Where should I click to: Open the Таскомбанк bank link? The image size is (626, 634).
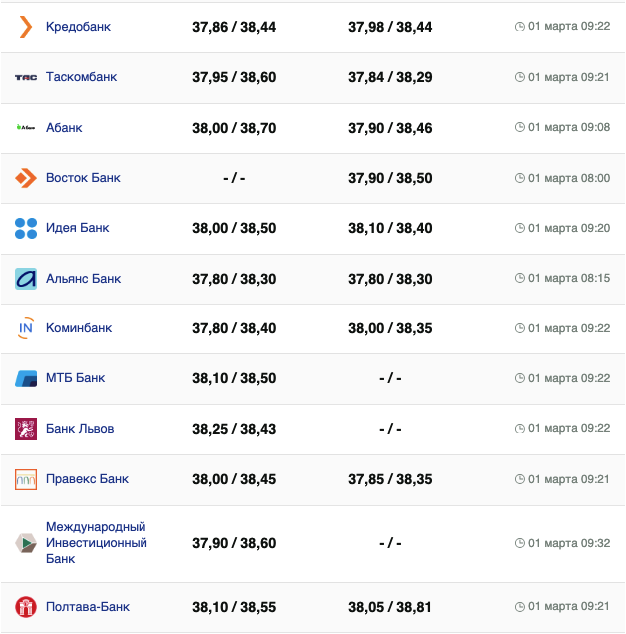tap(84, 77)
